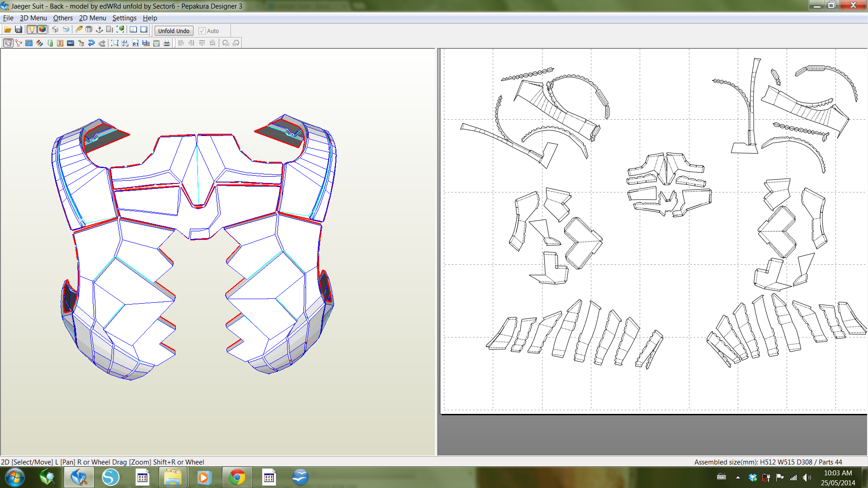Click the unfolded chest piece pattern in 2D view
The width and height of the screenshot is (868, 488).
pos(668,184)
